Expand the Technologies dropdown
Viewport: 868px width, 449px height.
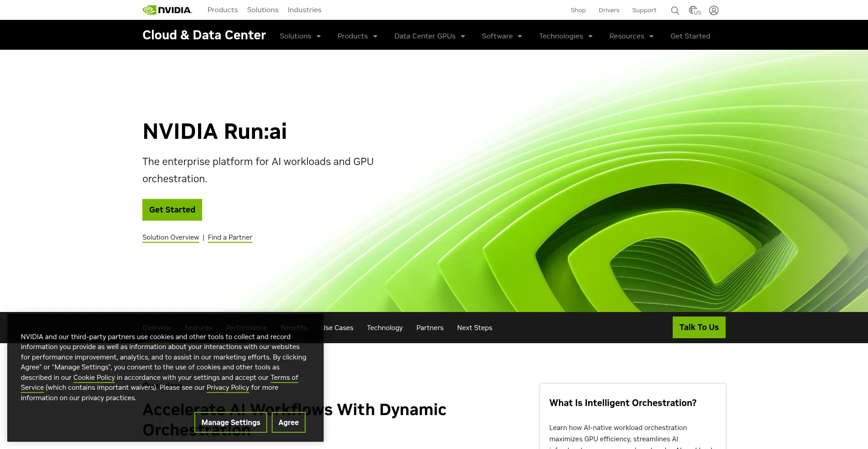[566, 36]
